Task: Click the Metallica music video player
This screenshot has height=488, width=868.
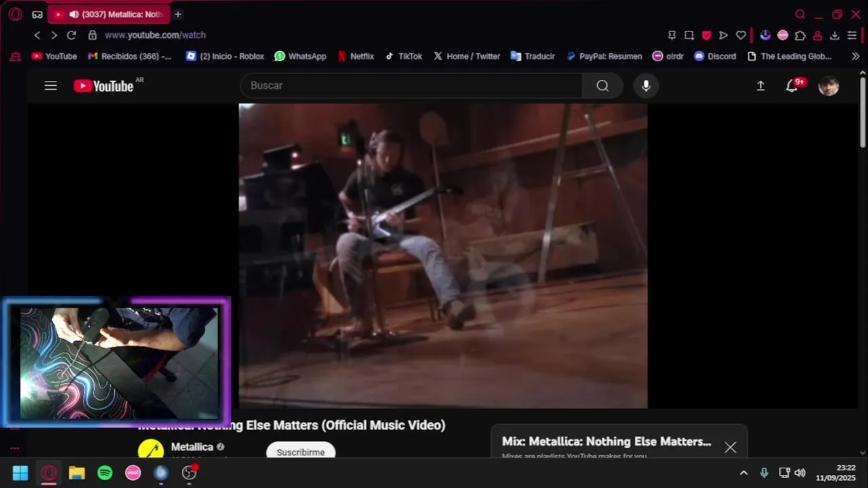Action: [x=443, y=256]
